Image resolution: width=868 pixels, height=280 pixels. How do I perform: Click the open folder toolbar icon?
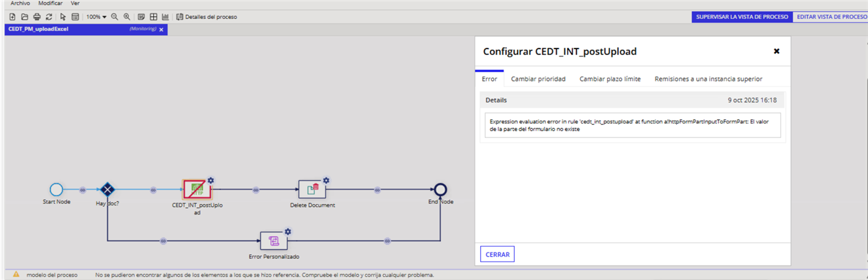pos(24,17)
